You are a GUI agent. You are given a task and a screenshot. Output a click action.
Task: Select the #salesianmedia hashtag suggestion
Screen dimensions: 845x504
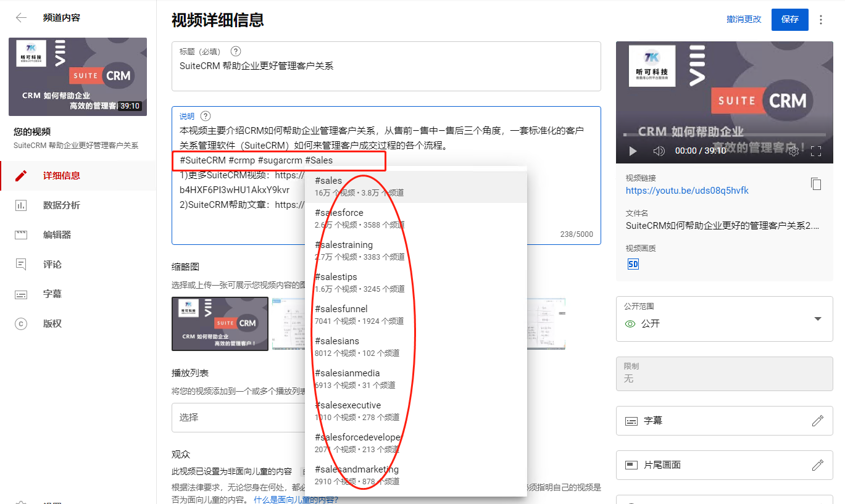click(x=416, y=379)
